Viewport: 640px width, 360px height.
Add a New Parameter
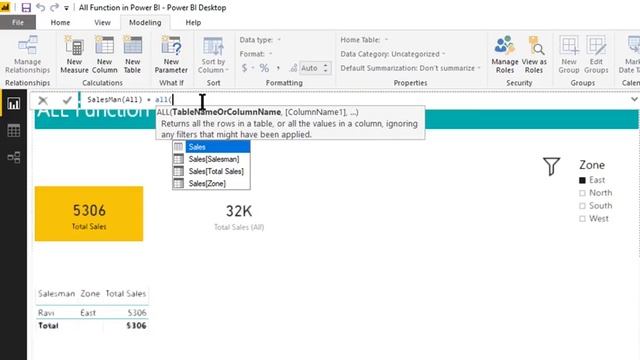click(x=171, y=54)
